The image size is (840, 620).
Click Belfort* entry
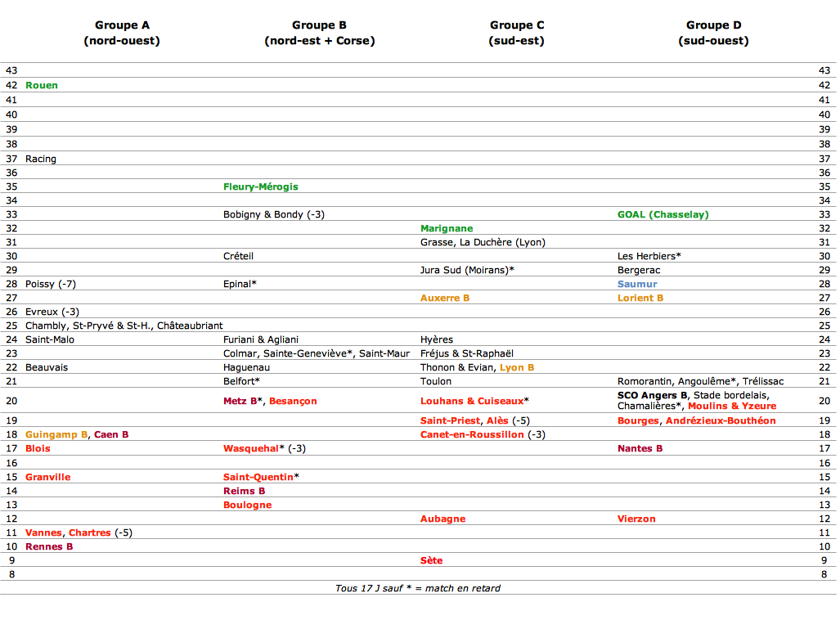[241, 381]
